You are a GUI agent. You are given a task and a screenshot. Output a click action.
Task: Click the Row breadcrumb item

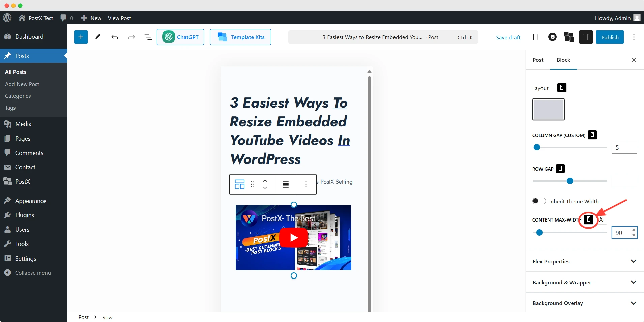pos(107,317)
